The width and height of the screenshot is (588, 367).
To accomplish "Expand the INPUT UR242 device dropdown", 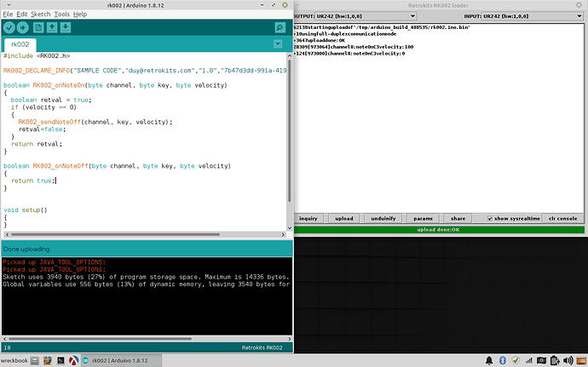I will pyautogui.click(x=580, y=15).
